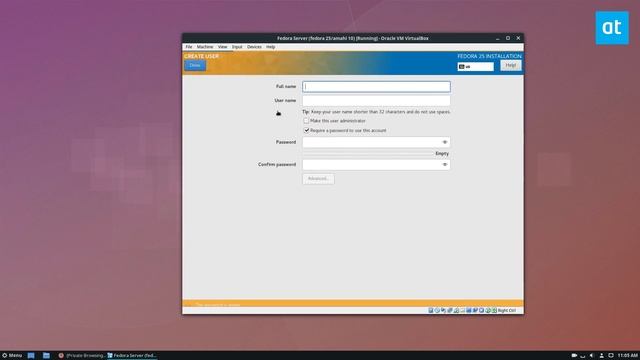The width and height of the screenshot is (640, 360).
Task: Click the user icon in system tray
Action: click(x=602, y=356)
